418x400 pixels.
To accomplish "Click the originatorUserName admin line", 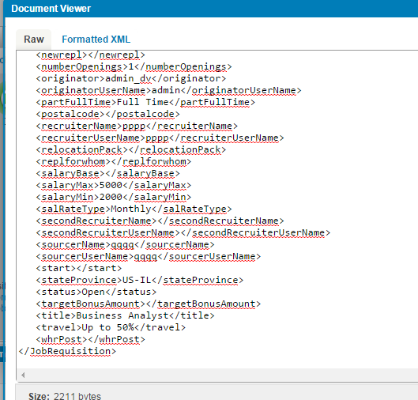I will (168, 90).
